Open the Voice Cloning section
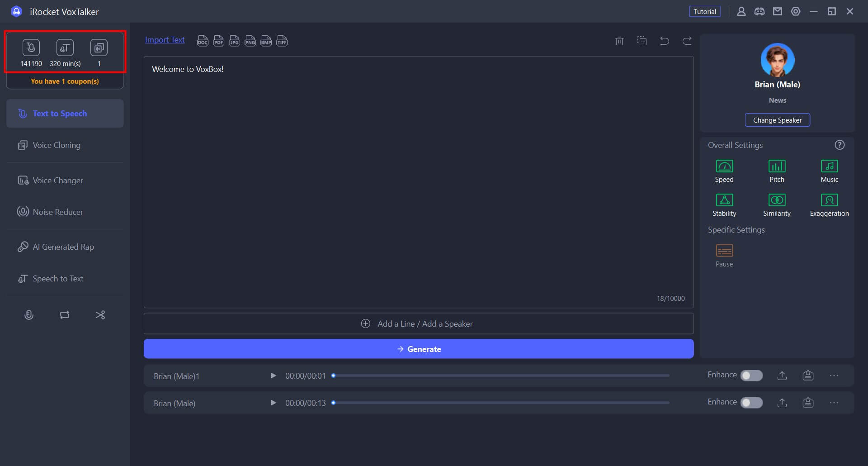Screen dimensions: 868x466 (x=65, y=145)
